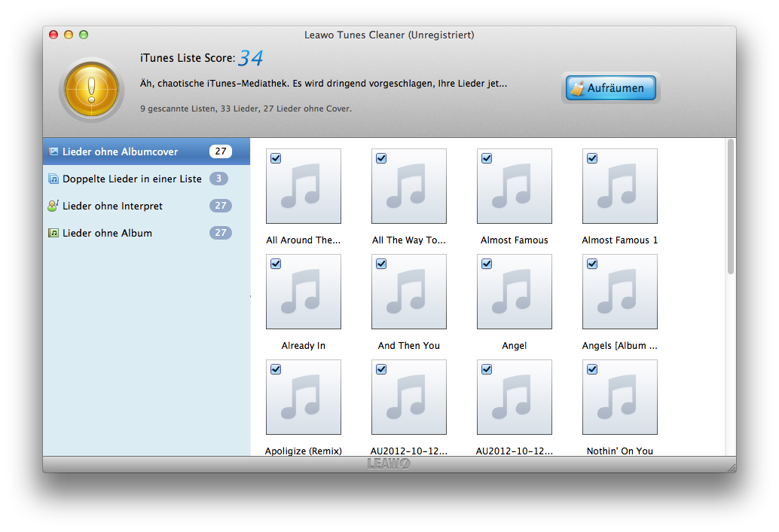The image size is (779, 532).
Task: Open the Lieder ohne Interpret category
Action: point(112,206)
